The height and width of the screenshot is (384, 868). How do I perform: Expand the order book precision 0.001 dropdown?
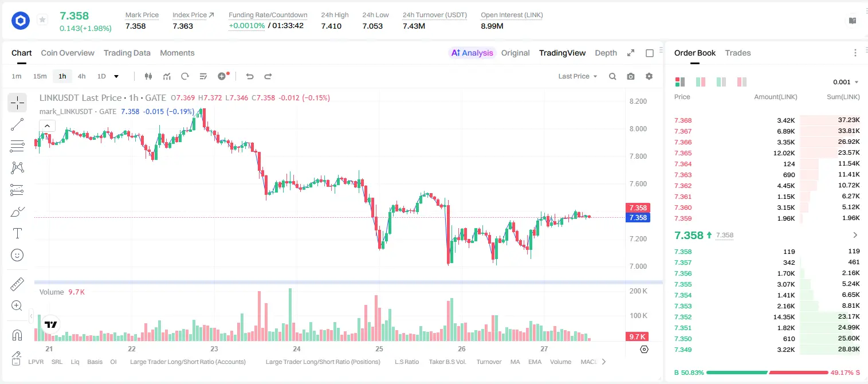pyautogui.click(x=846, y=82)
